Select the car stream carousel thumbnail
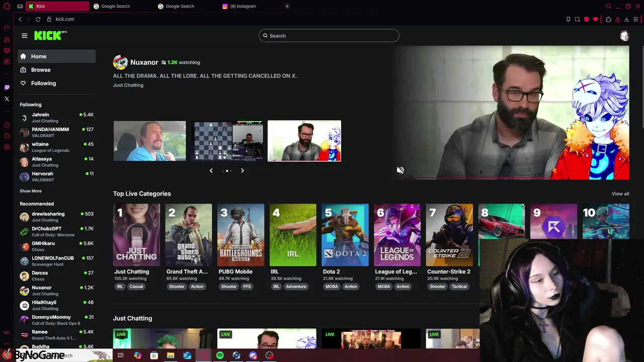644x362 pixels. tap(149, 141)
